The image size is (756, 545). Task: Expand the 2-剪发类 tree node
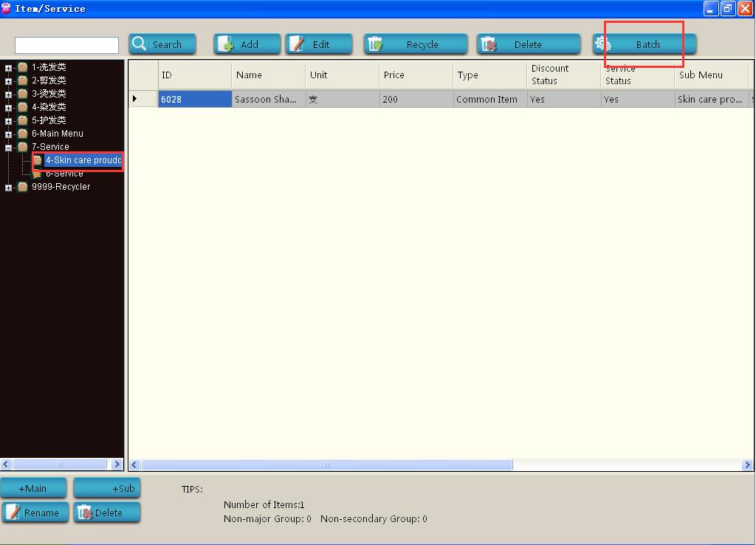coord(8,81)
